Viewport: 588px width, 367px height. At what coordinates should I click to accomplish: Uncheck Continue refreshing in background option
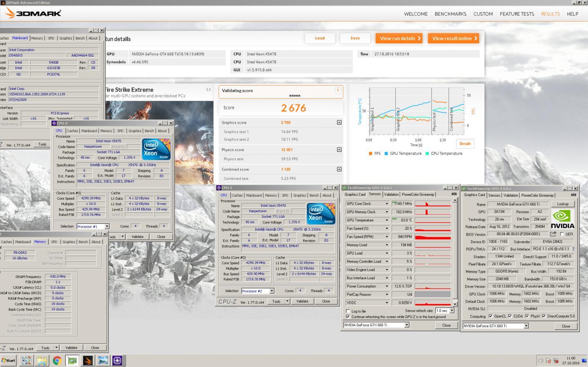coord(348,317)
